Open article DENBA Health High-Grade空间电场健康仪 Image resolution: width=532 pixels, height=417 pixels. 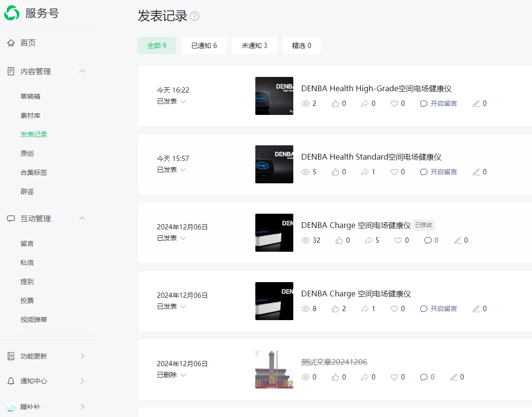tap(376, 89)
